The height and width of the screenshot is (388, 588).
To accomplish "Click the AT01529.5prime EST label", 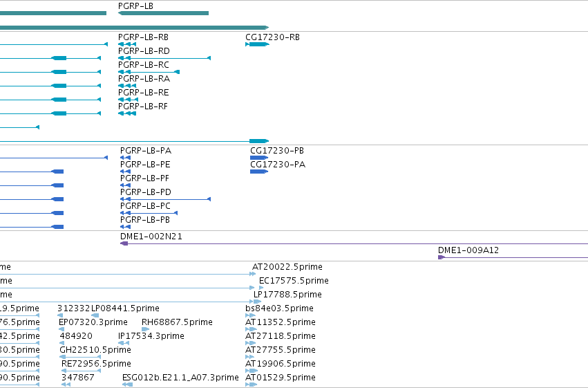I will 281,378.
